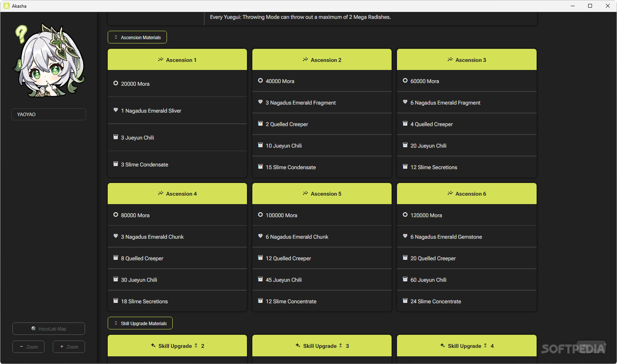Screen dimensions: 617x364
Task: Click the gem icon beside Nagadus Emerald Sliver
Action: click(116, 110)
